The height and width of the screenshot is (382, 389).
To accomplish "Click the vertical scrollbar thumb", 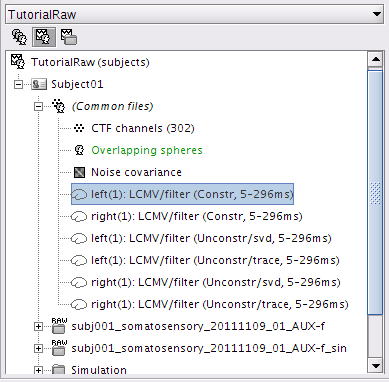I will [x=375, y=192].
